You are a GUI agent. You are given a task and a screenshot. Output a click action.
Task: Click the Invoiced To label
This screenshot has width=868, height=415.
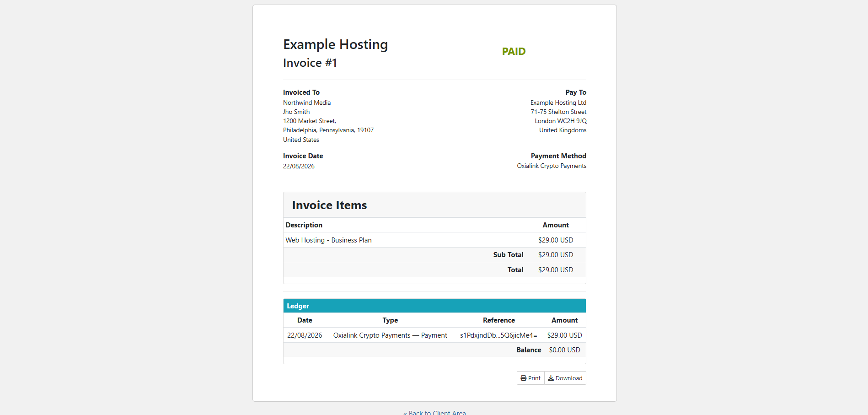point(301,92)
